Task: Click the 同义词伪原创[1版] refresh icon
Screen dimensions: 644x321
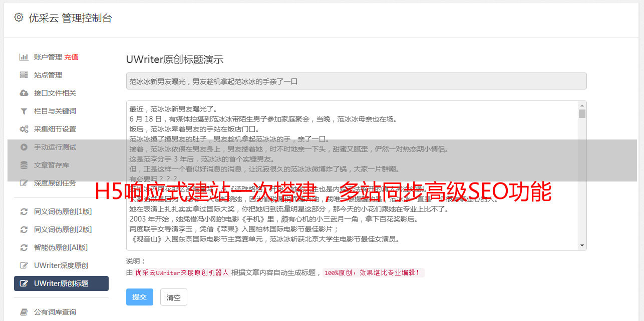Action: [x=24, y=211]
